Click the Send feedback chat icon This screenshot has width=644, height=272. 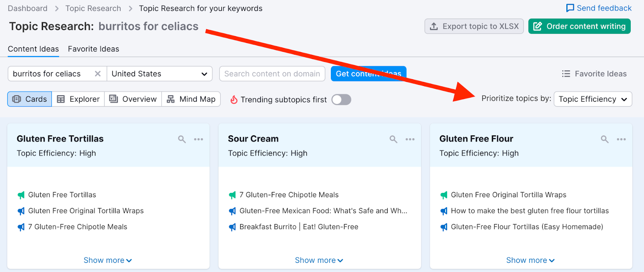click(x=570, y=8)
